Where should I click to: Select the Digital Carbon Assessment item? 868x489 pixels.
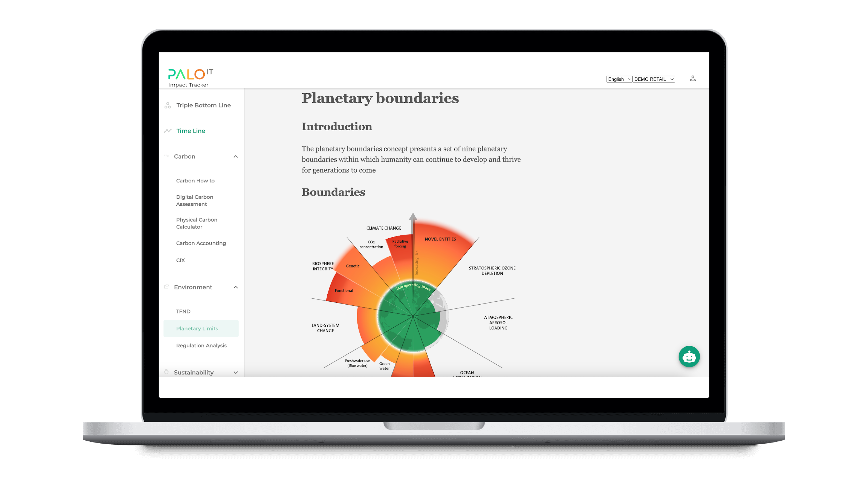pyautogui.click(x=194, y=200)
